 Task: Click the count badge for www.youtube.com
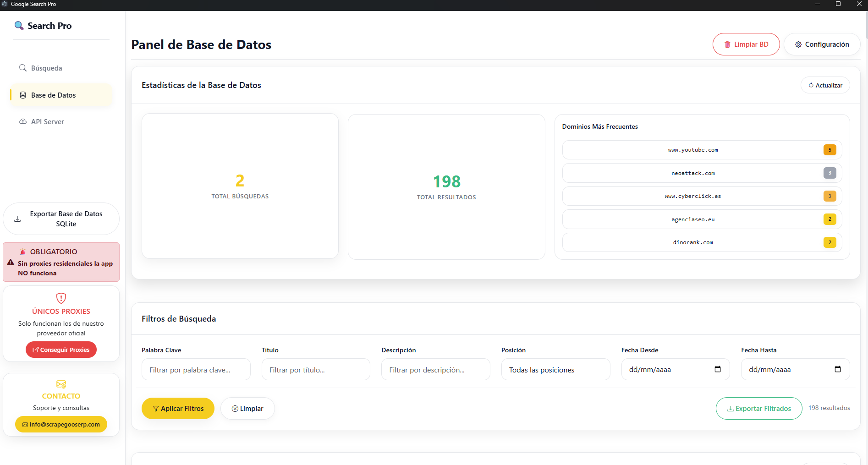(x=830, y=150)
